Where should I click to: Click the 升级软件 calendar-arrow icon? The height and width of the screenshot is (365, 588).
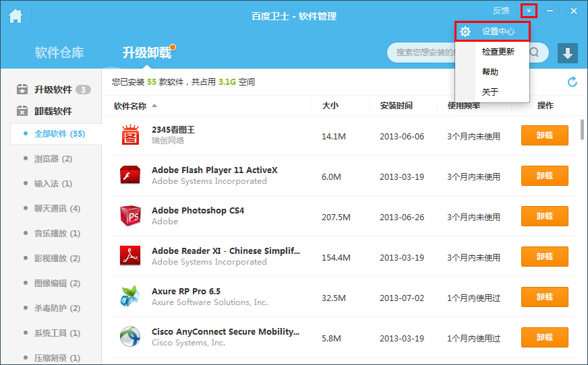pos(22,90)
